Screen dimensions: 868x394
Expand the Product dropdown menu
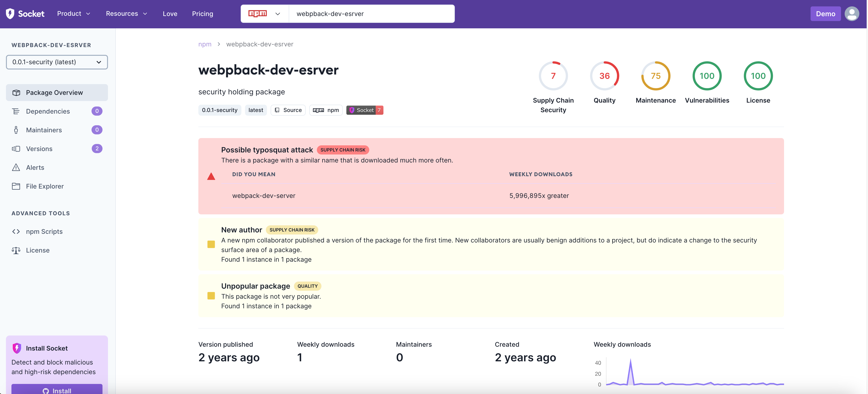coord(73,13)
